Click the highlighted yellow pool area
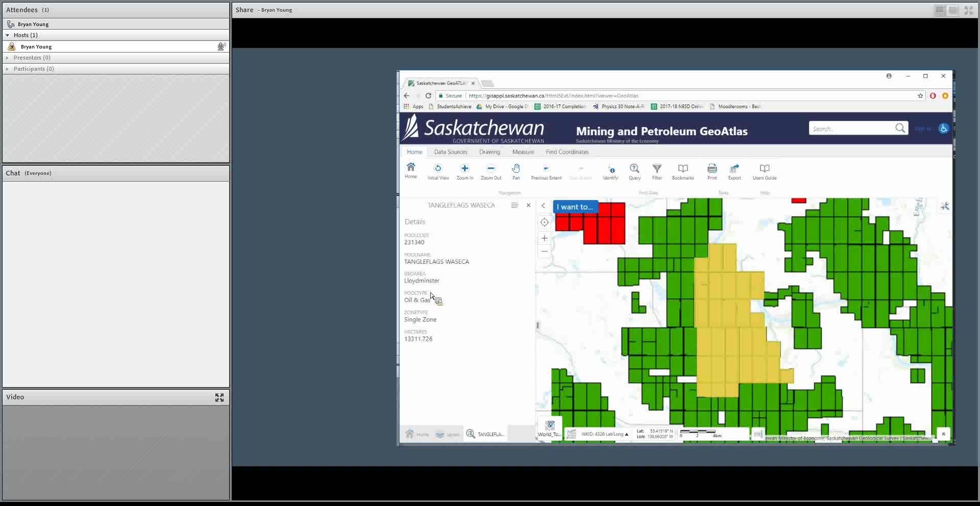This screenshot has width=980, height=506. click(730, 326)
